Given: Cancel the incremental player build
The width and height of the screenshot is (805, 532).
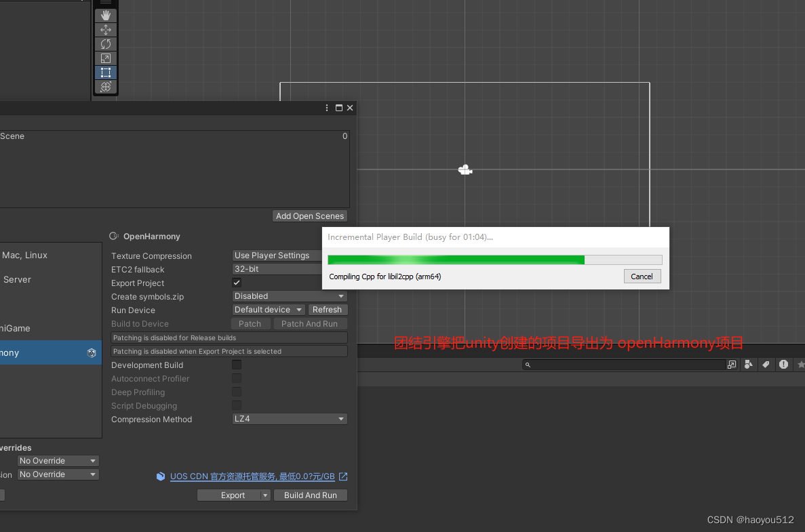Looking at the screenshot, I should pyautogui.click(x=642, y=276).
